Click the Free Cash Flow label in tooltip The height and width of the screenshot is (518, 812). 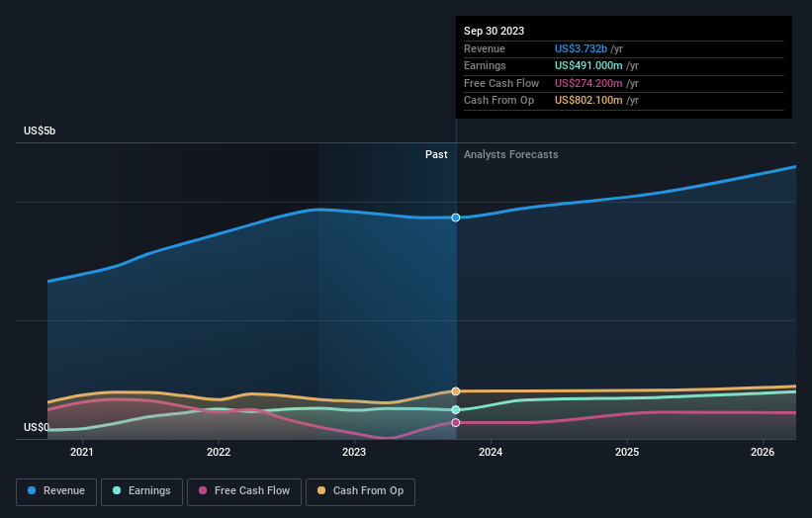coord(501,83)
